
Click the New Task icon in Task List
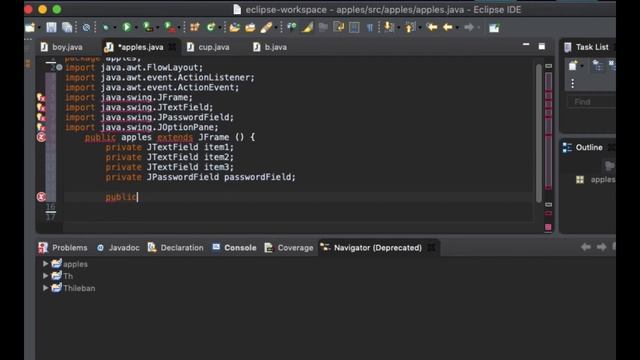click(573, 65)
